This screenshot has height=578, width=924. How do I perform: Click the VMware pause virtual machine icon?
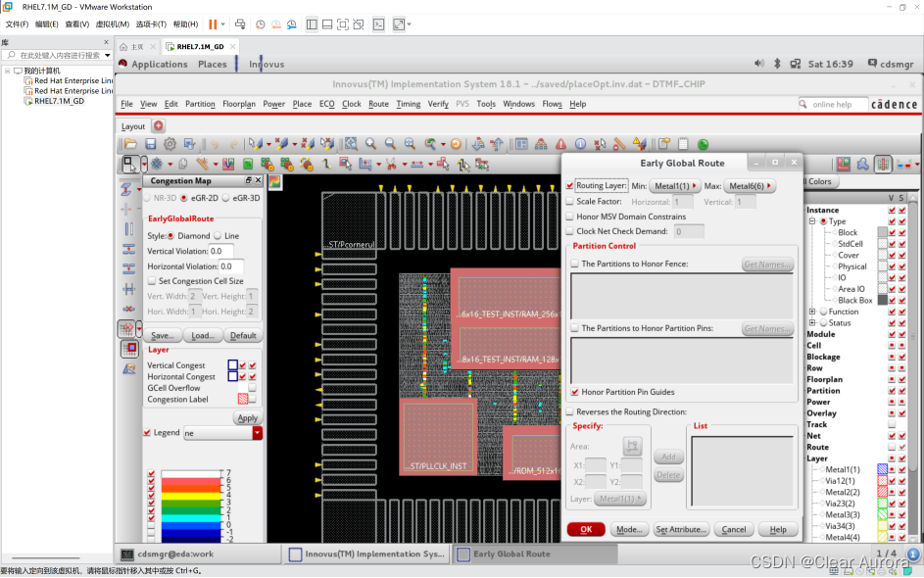[213, 24]
